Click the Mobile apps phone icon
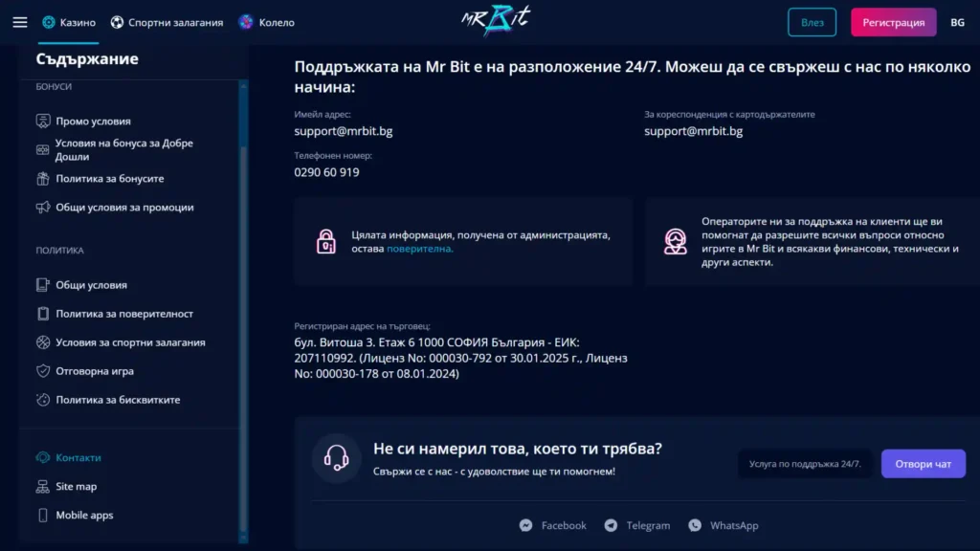The width and height of the screenshot is (980, 551). point(42,515)
